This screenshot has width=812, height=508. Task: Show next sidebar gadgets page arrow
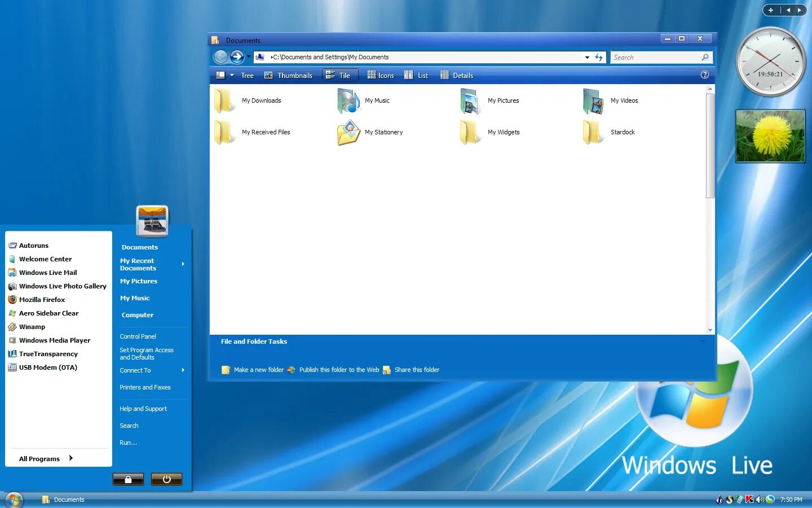pos(799,10)
